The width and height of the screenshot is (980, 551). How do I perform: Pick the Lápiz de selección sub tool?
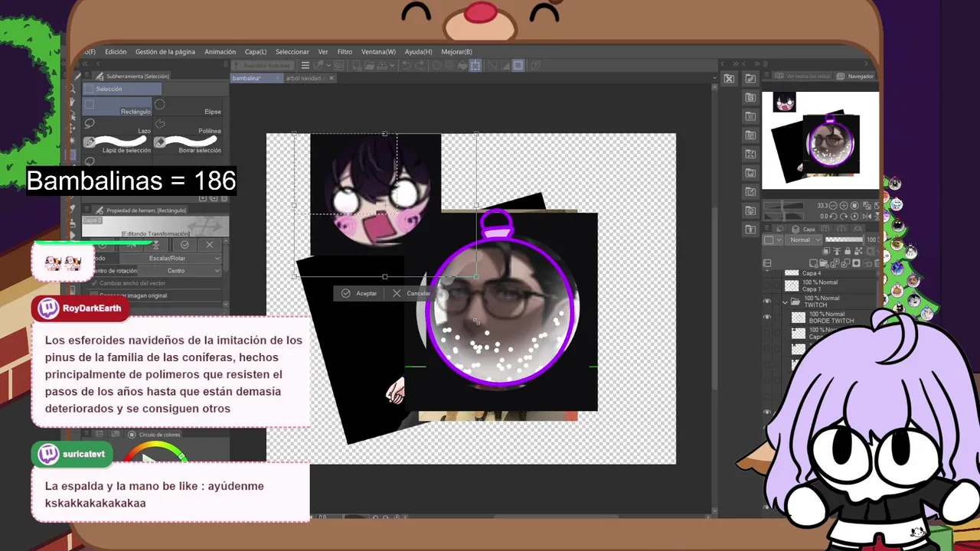[117, 145]
